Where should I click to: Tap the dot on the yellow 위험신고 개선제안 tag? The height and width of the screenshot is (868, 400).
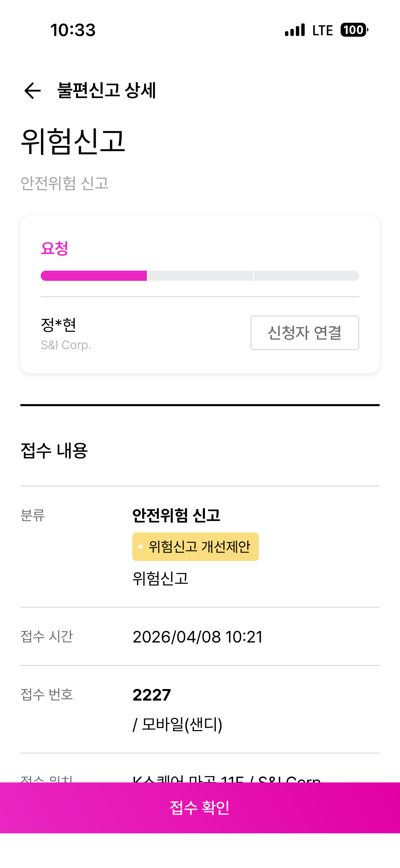click(x=140, y=547)
